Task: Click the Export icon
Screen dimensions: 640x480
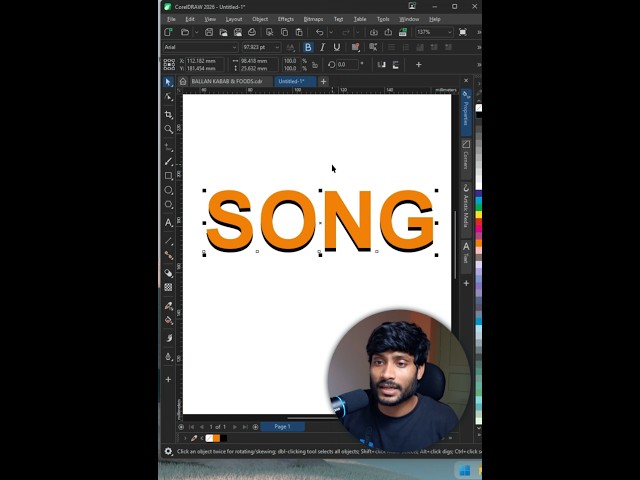Action: pyautogui.click(x=388, y=32)
